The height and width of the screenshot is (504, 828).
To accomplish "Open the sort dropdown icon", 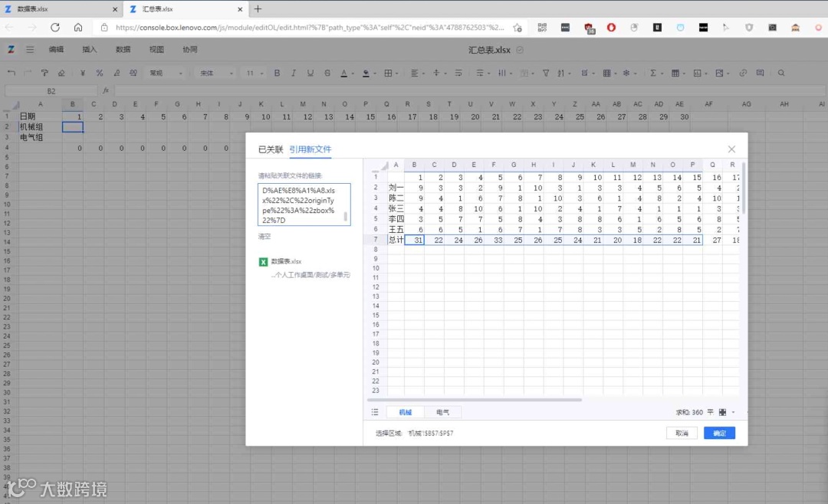I will coord(563,73).
